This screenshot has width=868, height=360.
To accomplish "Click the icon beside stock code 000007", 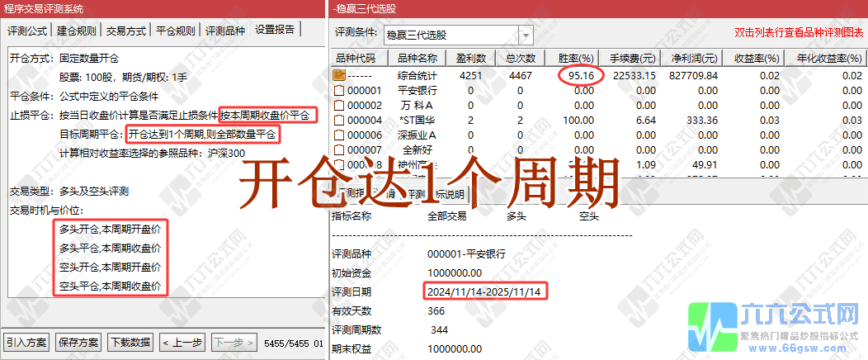I will 338,149.
